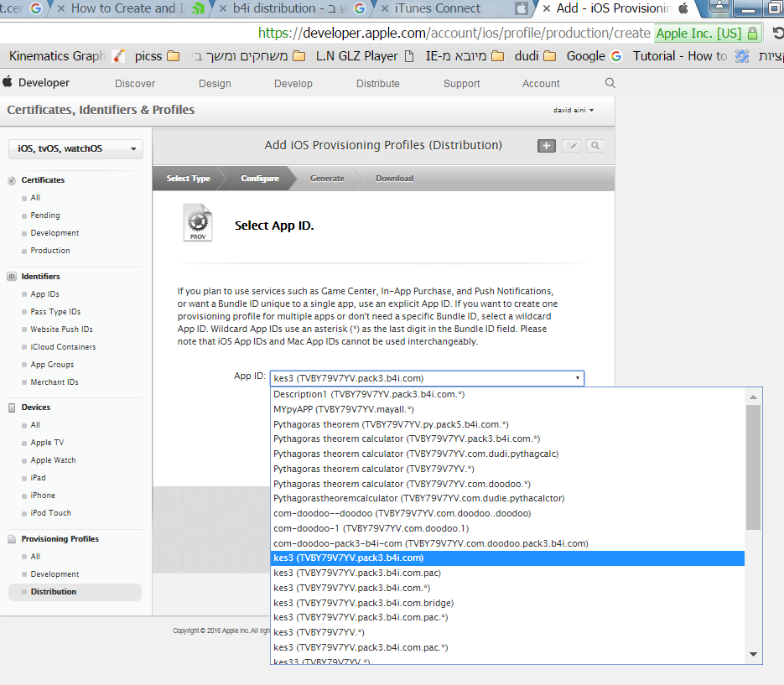Open the david aini account dropdown
This screenshot has height=685, width=784.
(x=574, y=110)
